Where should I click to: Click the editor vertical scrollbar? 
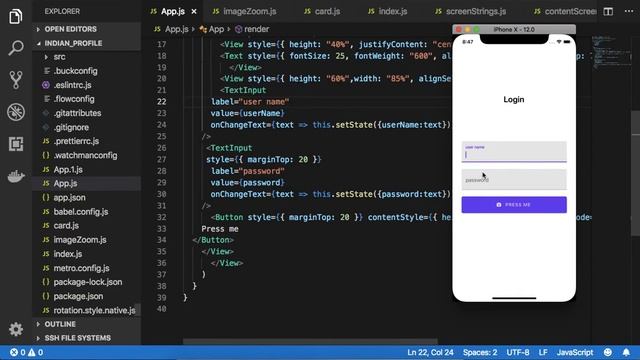coord(636,173)
